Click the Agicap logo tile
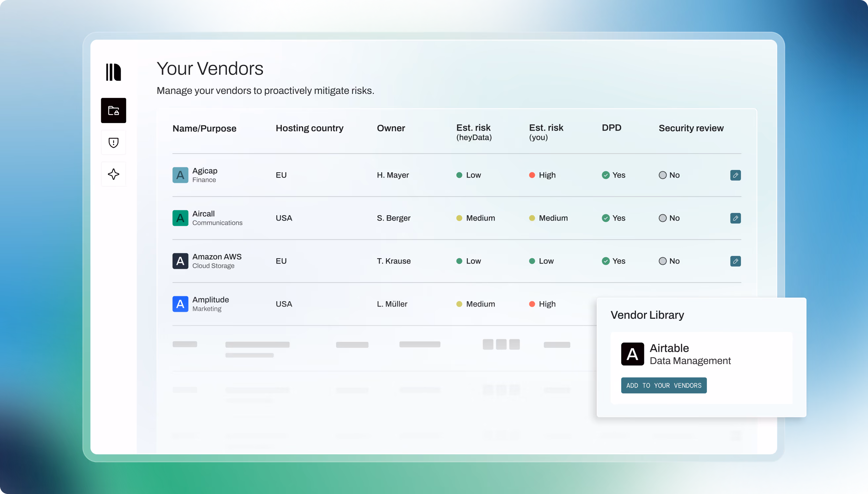This screenshot has height=494, width=868. (x=180, y=175)
